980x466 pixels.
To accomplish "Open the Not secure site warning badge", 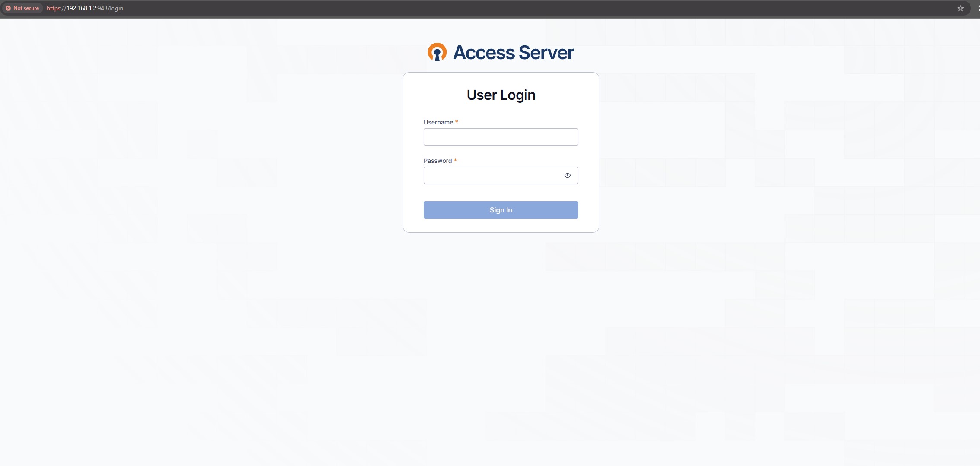I will coord(22,8).
